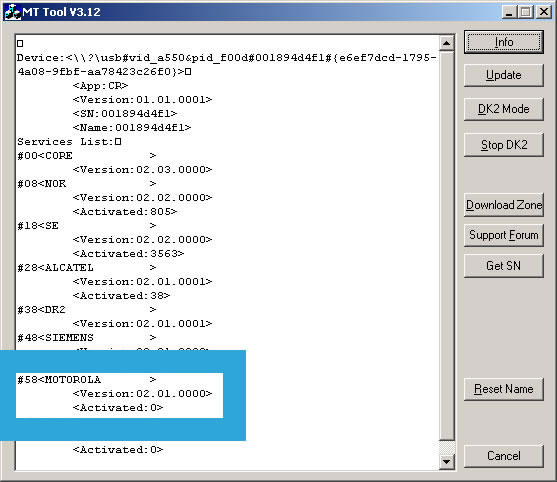
Task: Click the '<Version:02.03.0000>' CORE line
Action: pos(142,169)
